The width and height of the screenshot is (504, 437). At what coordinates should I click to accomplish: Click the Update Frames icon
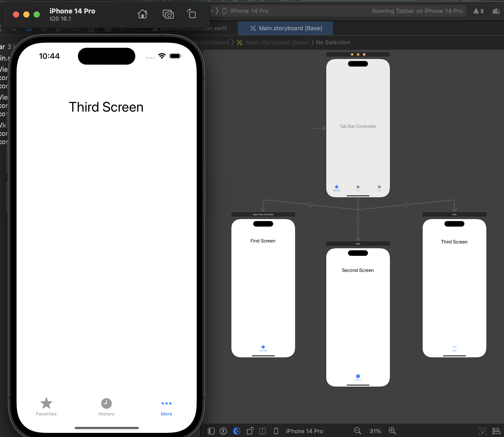483,431
